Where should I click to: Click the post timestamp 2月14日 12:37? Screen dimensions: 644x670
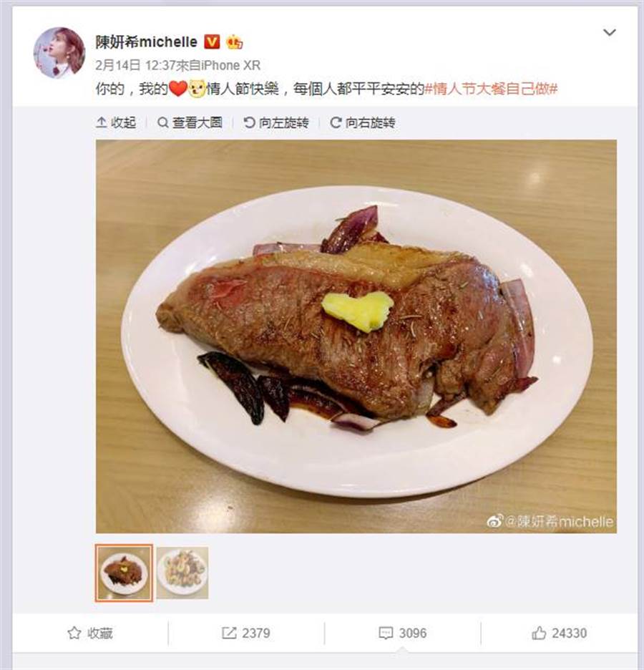[x=136, y=65]
